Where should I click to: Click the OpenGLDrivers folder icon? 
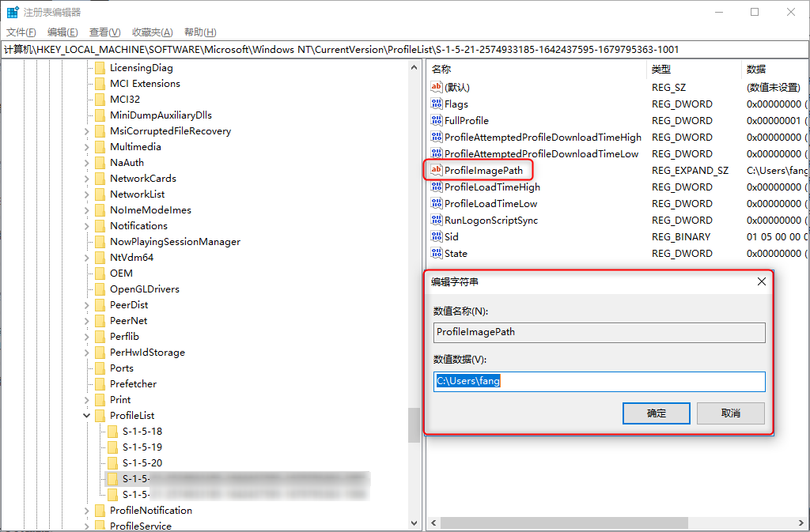(x=100, y=289)
